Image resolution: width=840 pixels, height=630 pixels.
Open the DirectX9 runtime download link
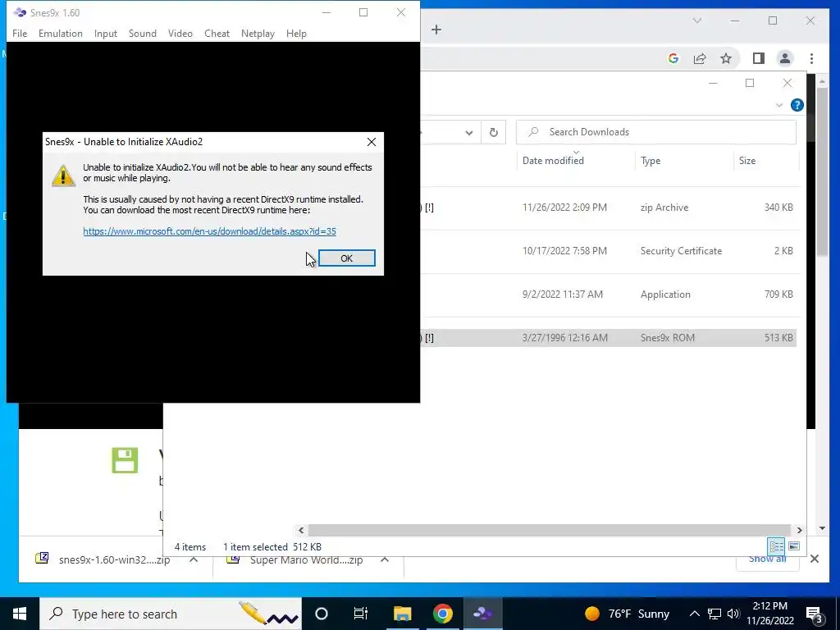click(x=209, y=231)
